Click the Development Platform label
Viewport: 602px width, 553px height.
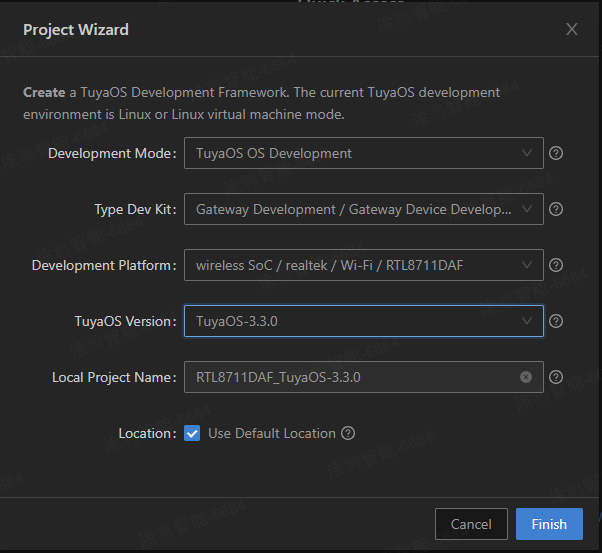[x=104, y=266]
